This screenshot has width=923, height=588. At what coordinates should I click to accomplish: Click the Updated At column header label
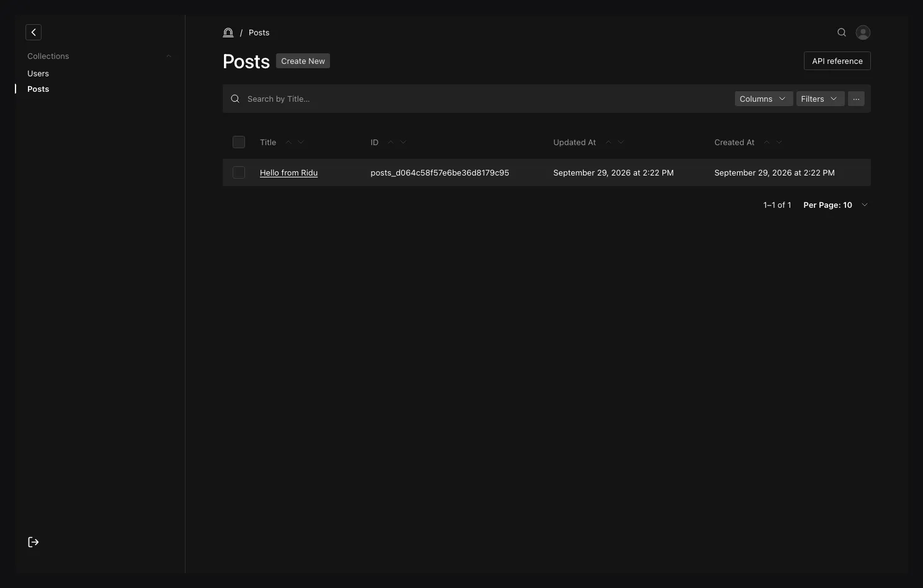(574, 142)
